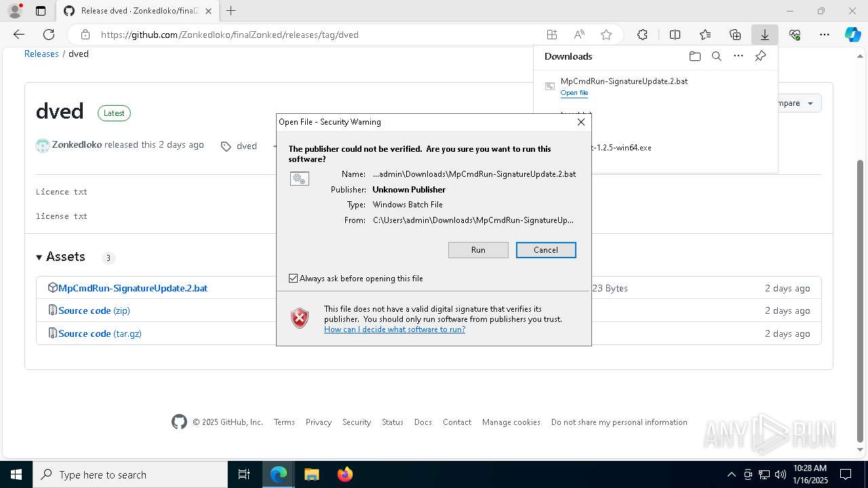Click Open file link in Downloads

pos(574,93)
